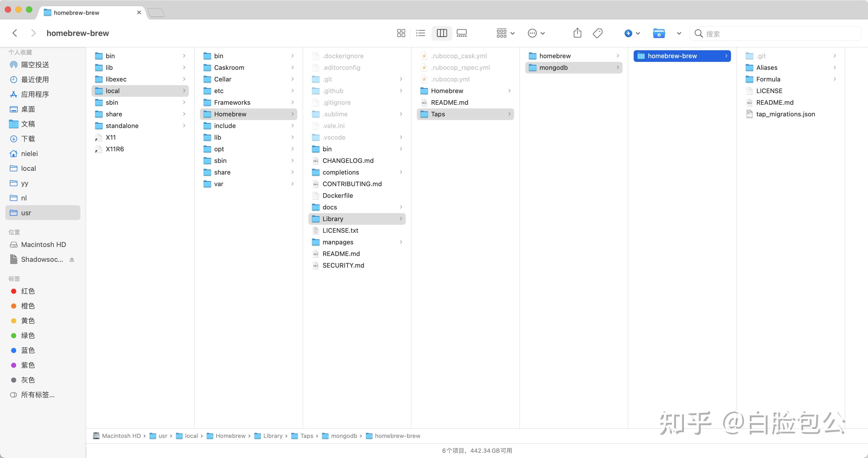The height and width of the screenshot is (458, 868).
Task: Activate column view mode
Action: pyautogui.click(x=441, y=33)
